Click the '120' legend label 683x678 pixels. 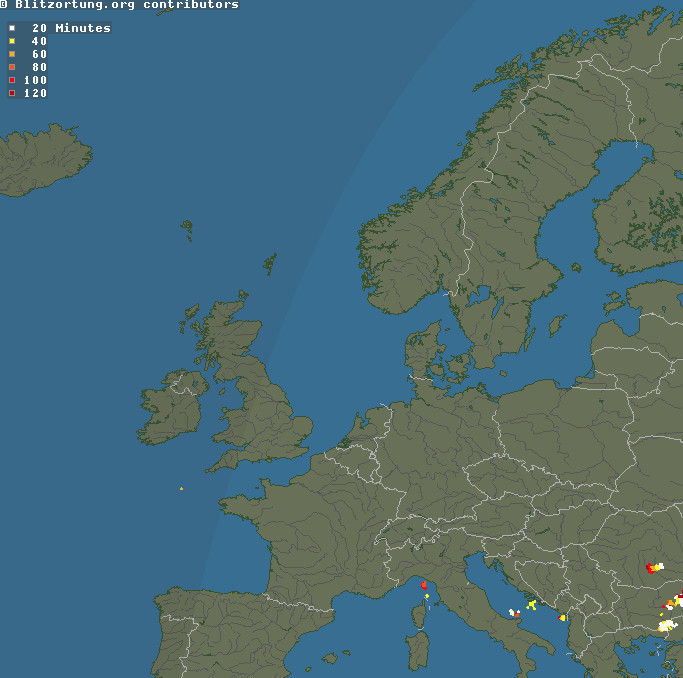click(x=35, y=93)
